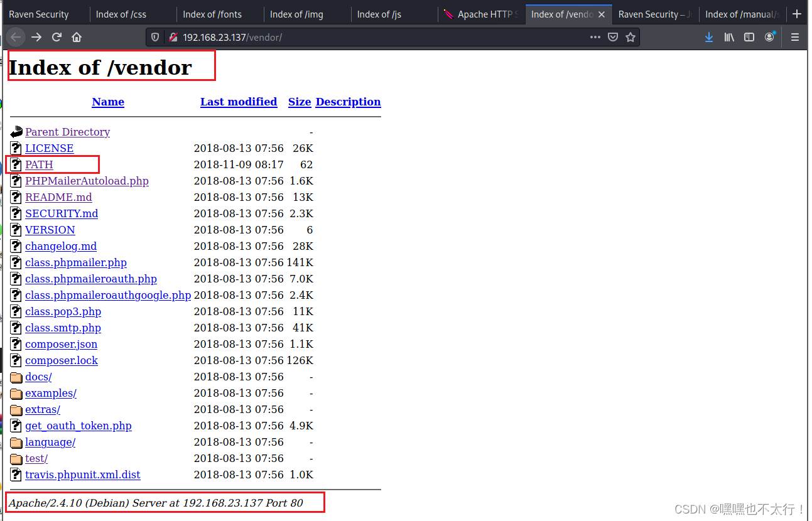
Task: Open class.phpmaileroauth.php link
Action: coord(91,279)
